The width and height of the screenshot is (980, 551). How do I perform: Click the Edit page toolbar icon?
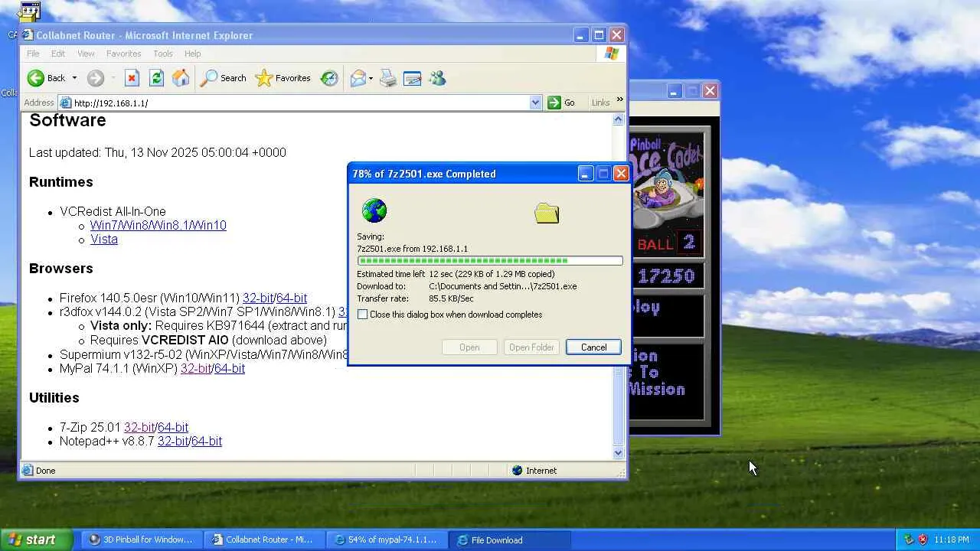pyautogui.click(x=413, y=78)
